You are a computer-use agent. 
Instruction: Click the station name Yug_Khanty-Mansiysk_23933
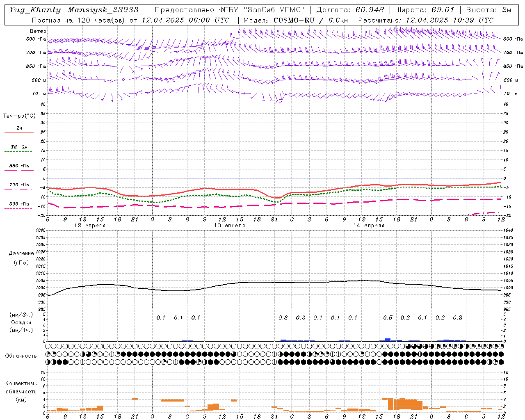[74, 10]
